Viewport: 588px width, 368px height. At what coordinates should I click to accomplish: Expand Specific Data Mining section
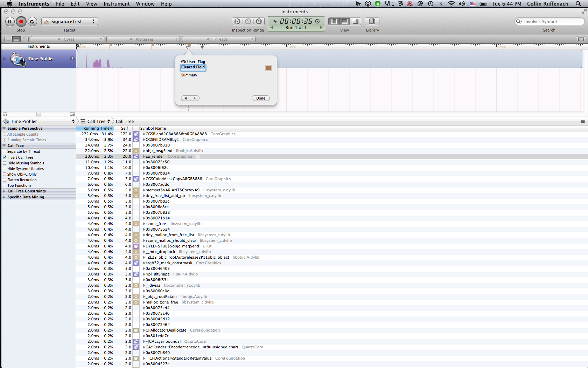pyautogui.click(x=4, y=197)
